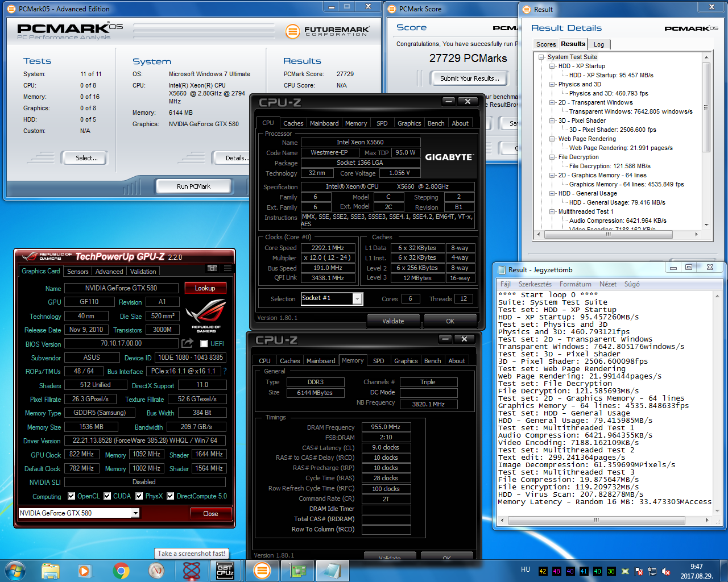Open the Action Center flag tray icon

click(x=639, y=571)
